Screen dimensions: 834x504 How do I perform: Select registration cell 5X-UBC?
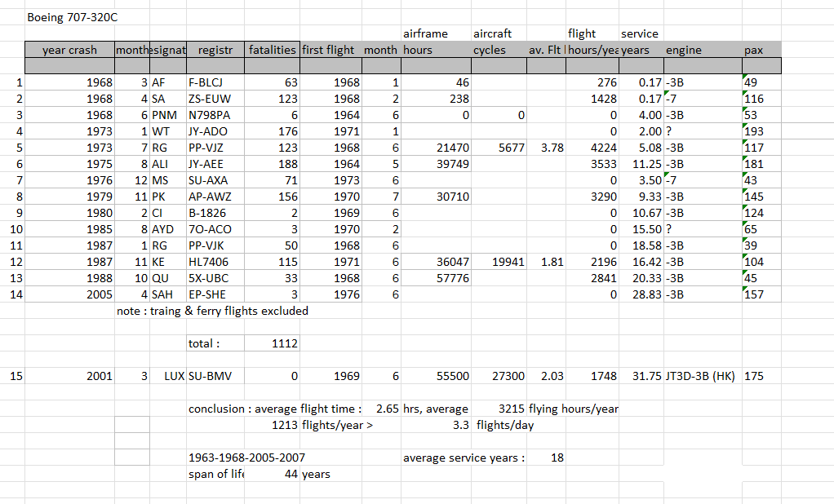pos(215,278)
